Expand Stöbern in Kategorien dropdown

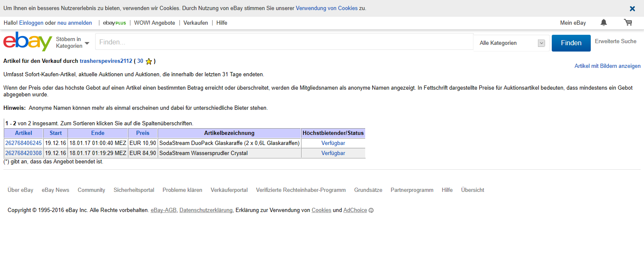pos(73,43)
